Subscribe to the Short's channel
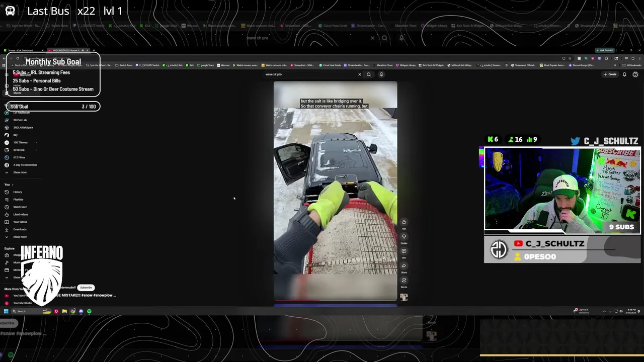The height and width of the screenshot is (362, 644). click(86, 288)
